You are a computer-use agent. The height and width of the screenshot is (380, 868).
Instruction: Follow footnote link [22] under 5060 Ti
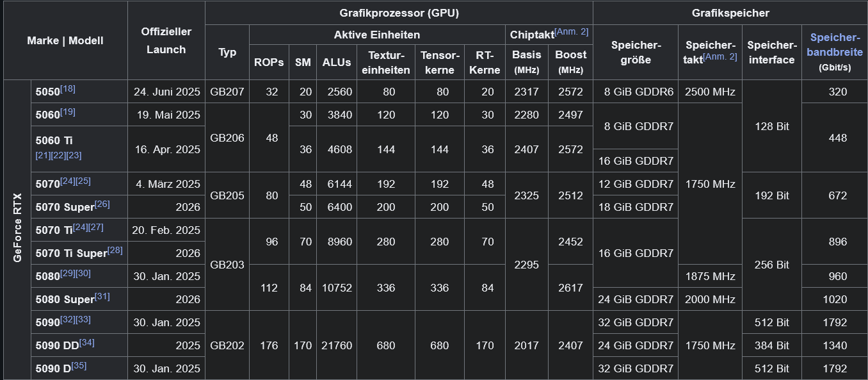coord(59,155)
